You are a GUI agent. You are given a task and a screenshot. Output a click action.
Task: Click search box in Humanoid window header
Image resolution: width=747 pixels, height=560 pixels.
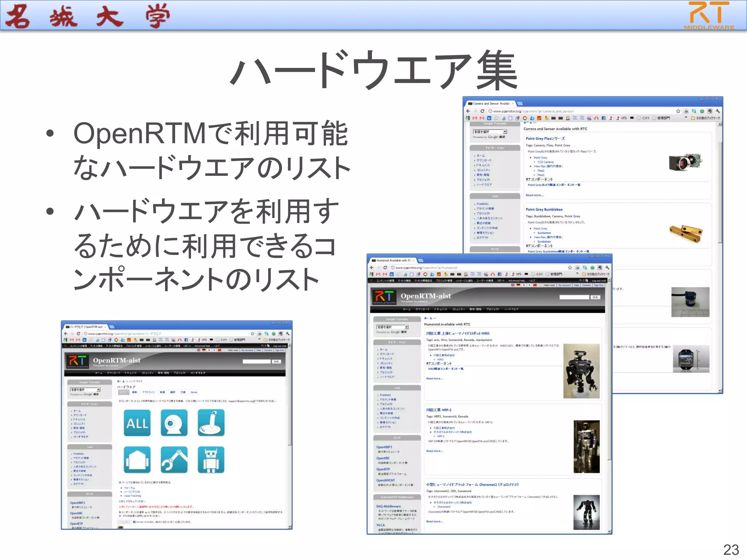(x=574, y=297)
